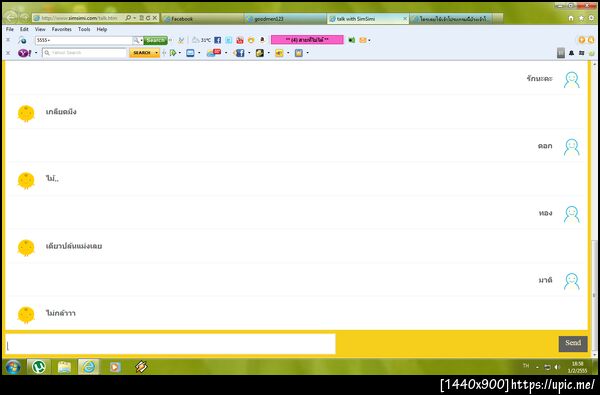Click the blue mail icon on Yahoo toolbar

pyautogui.click(x=190, y=53)
